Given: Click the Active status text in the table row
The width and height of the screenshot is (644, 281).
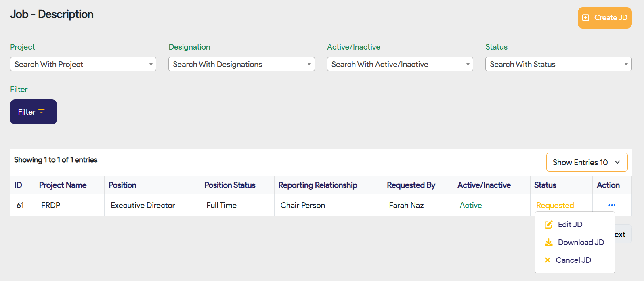Looking at the screenshot, I should click(x=470, y=205).
